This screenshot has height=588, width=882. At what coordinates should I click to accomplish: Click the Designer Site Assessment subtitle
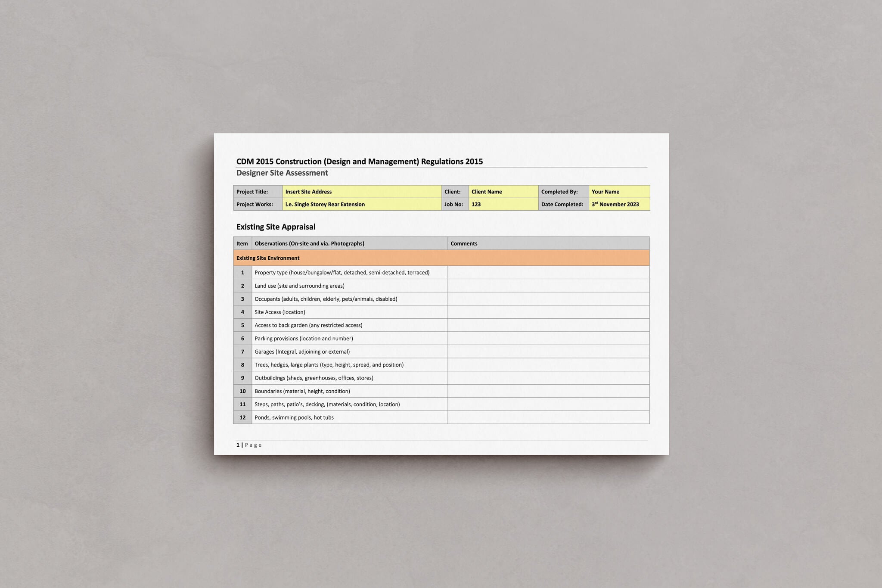282,173
